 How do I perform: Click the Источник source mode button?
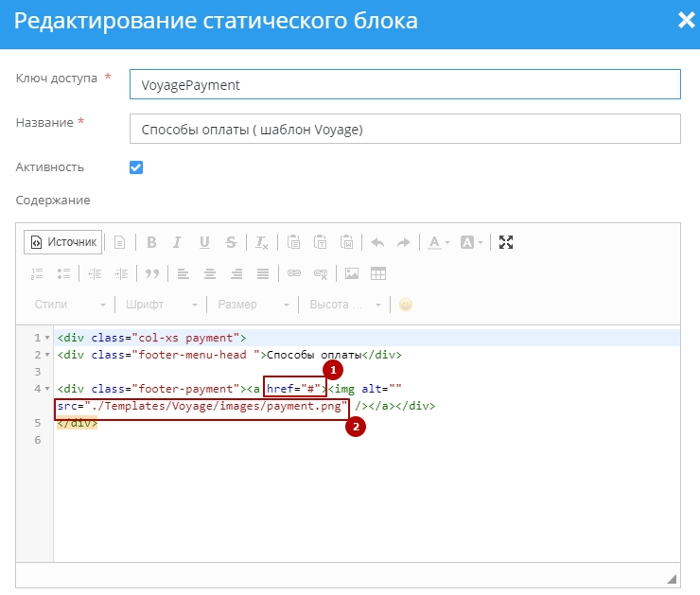tap(62, 242)
